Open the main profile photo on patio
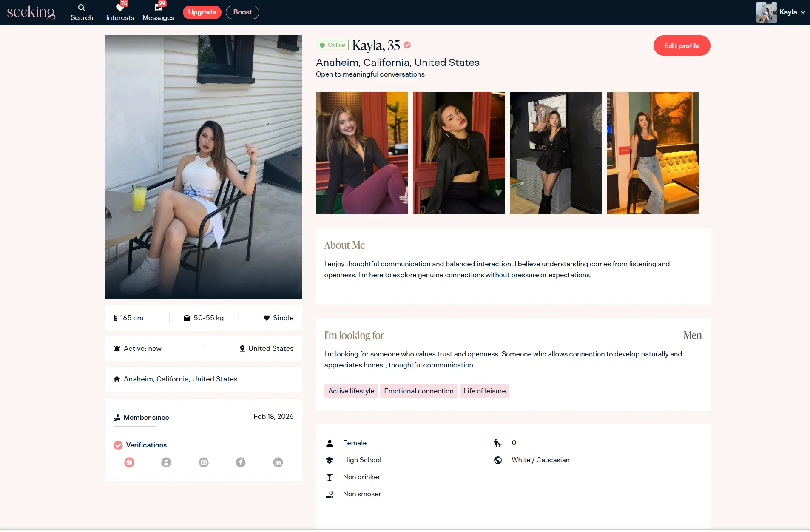Viewport: 810px width, 532px height. coord(204,167)
